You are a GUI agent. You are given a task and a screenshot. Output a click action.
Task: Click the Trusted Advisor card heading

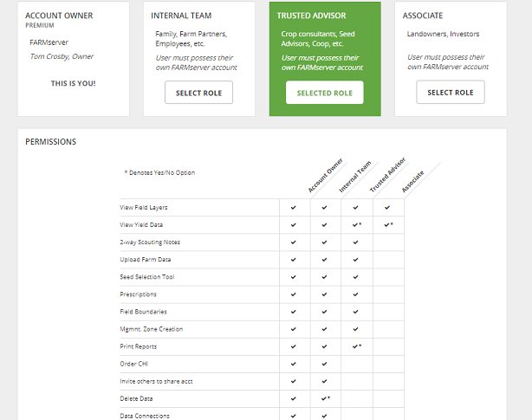click(x=311, y=16)
